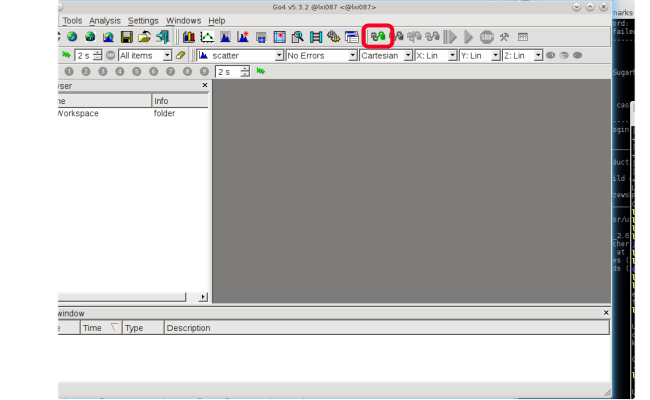The height and width of the screenshot is (400, 650).
Task: Click the highlighted Launch analysis icon
Action: coord(378,37)
